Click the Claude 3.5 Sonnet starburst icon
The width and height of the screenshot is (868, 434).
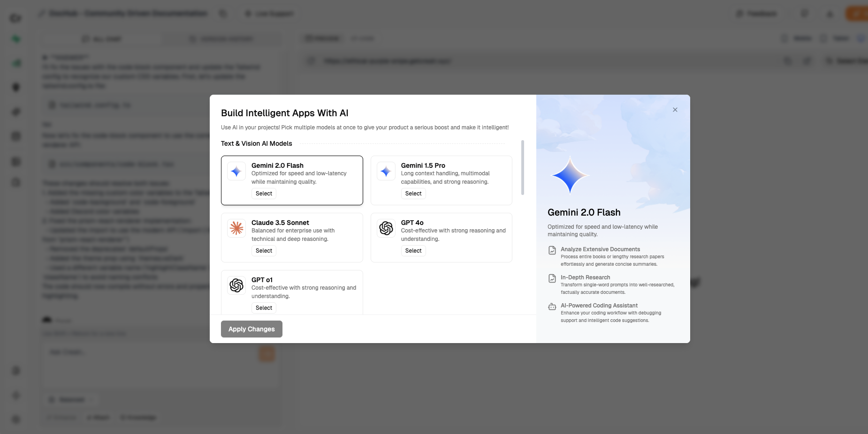236,228
